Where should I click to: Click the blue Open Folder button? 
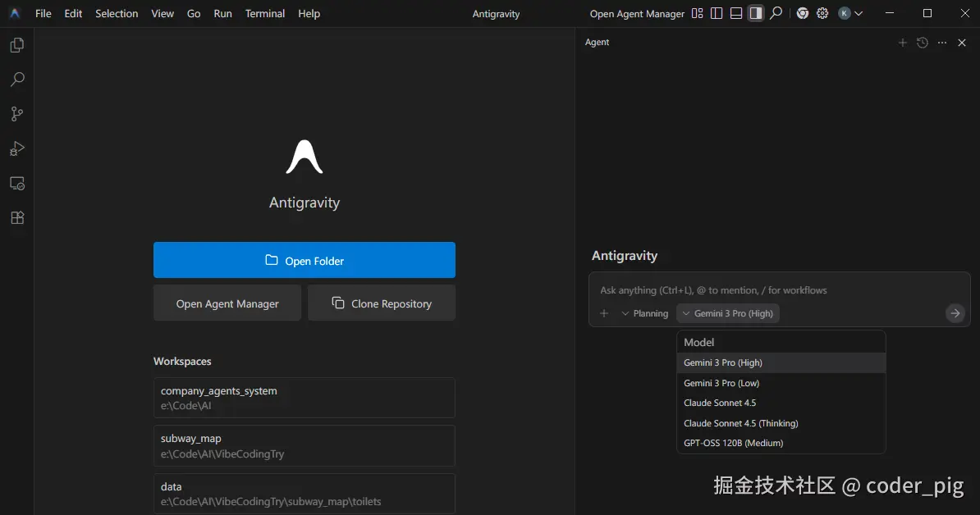click(304, 260)
